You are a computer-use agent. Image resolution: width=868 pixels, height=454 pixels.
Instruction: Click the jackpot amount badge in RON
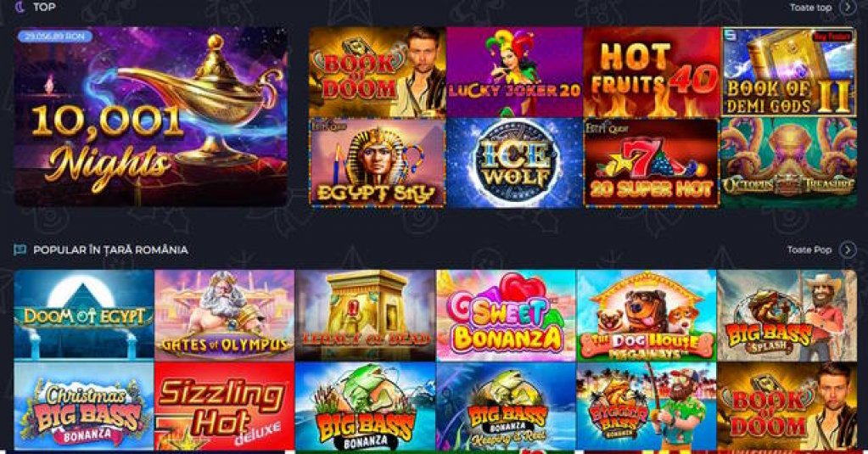pyautogui.click(x=55, y=36)
